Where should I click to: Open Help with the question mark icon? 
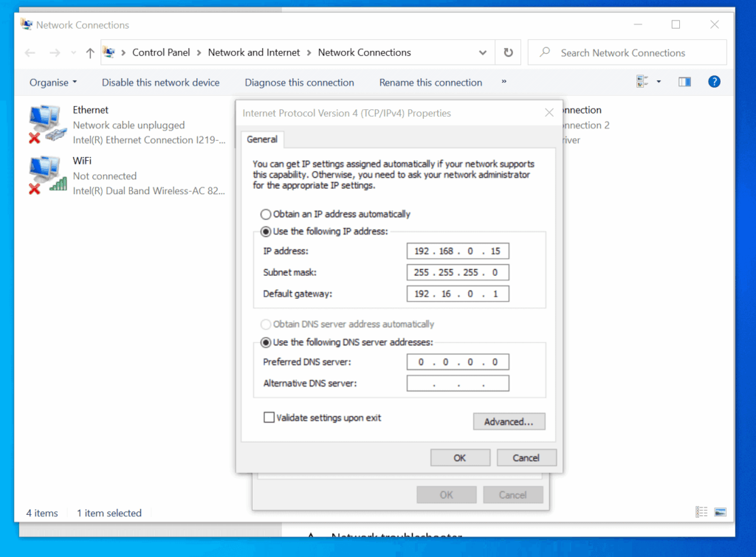click(x=714, y=82)
